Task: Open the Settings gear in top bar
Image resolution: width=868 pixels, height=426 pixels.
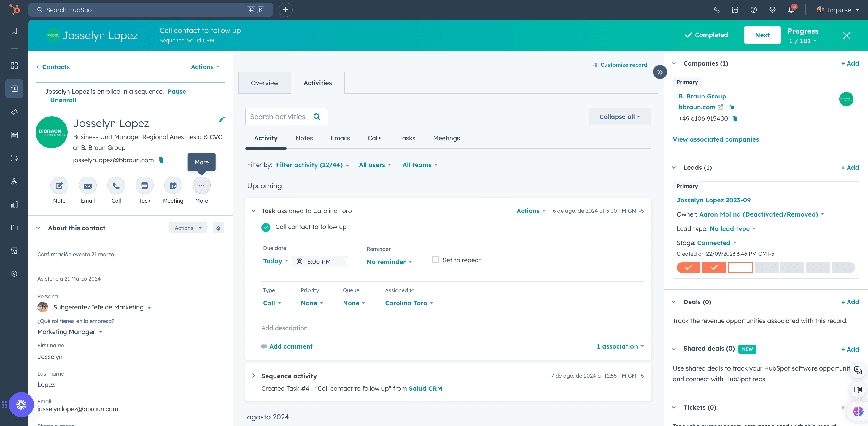Action: [x=772, y=10]
